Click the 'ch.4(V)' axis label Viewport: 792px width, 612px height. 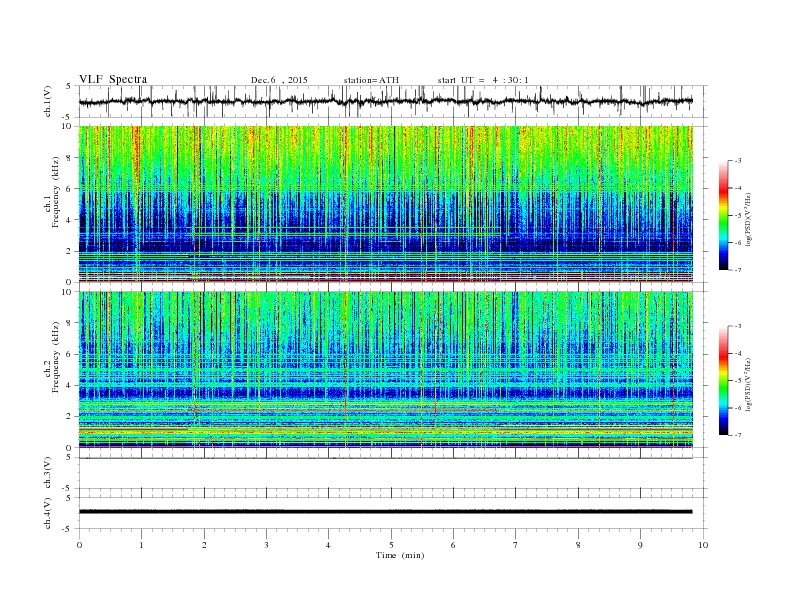pyautogui.click(x=48, y=513)
